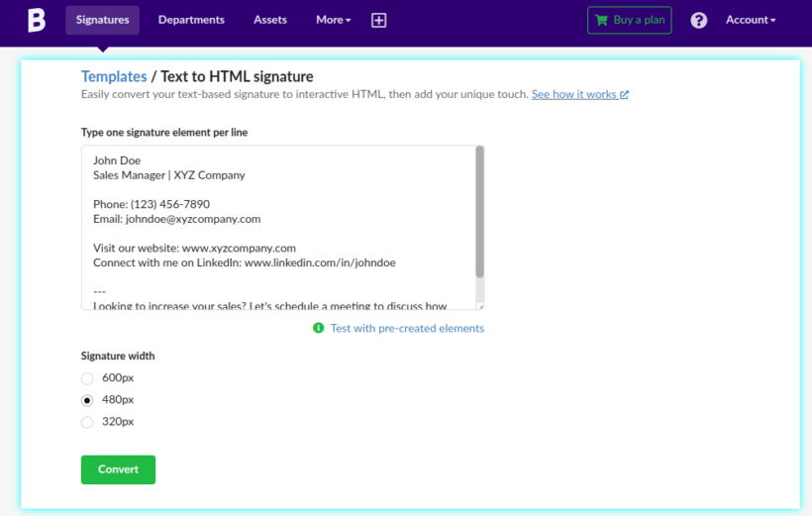Click the plus add-new icon
This screenshot has width=812, height=516.
point(378,20)
